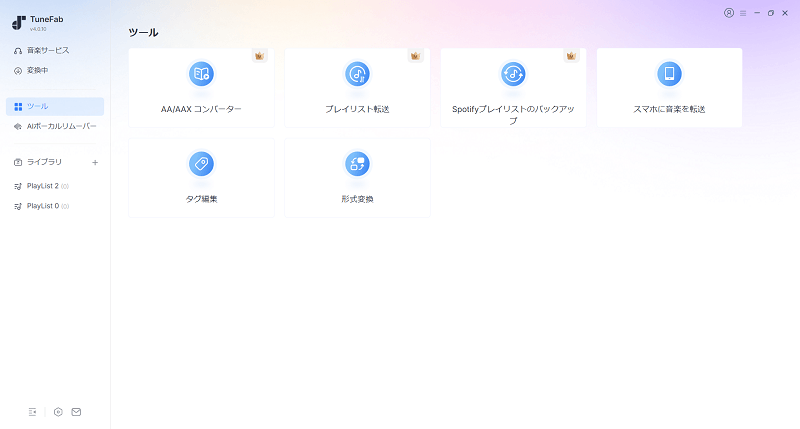
Task: Go to 音楽サービス in sidebar
Action: click(x=55, y=50)
